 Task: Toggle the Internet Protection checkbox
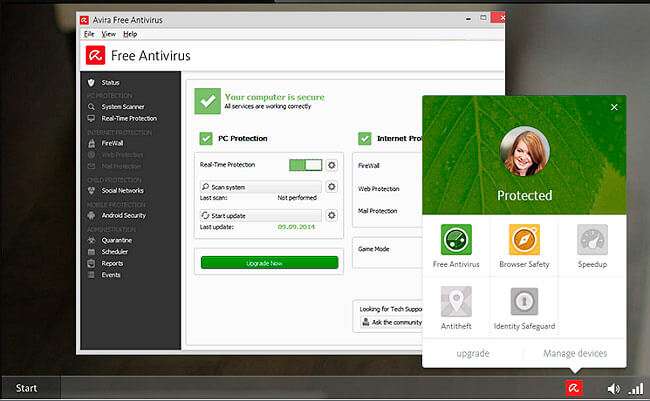[x=364, y=138]
